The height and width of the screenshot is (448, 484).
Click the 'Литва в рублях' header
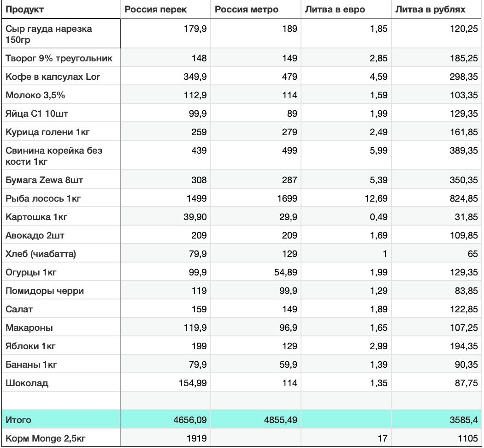coord(436,10)
